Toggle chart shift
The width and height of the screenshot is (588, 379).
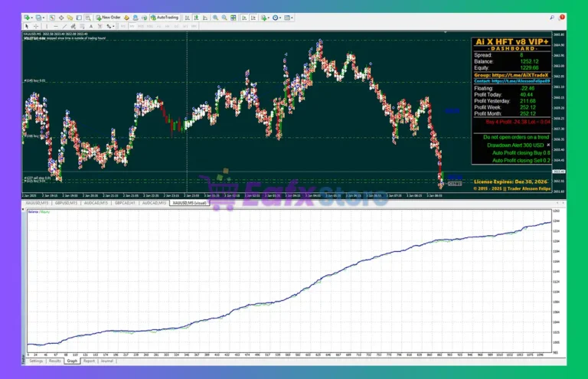click(x=253, y=18)
